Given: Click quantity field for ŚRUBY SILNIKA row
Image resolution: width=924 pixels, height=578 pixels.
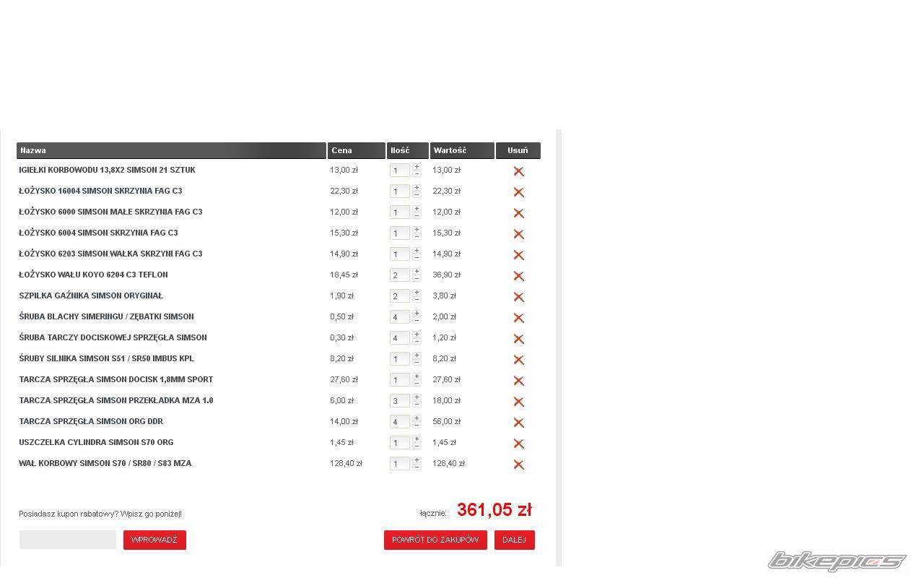Looking at the screenshot, I should [x=400, y=359].
